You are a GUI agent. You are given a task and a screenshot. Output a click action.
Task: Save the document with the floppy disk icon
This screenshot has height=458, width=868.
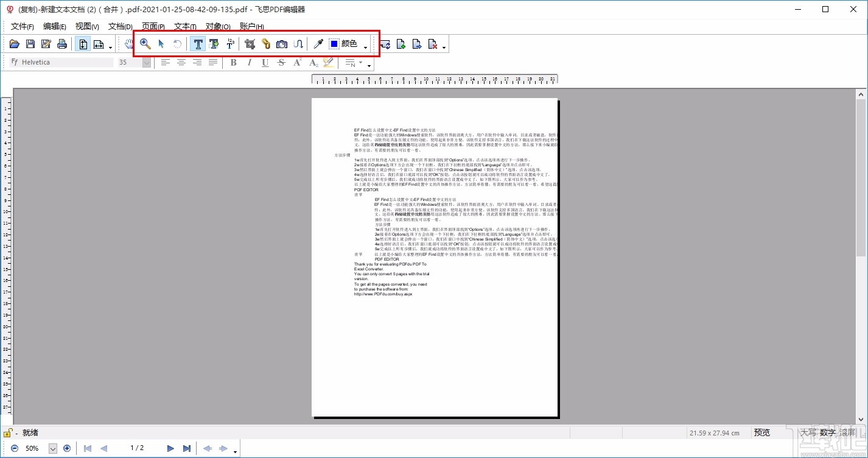(x=30, y=44)
